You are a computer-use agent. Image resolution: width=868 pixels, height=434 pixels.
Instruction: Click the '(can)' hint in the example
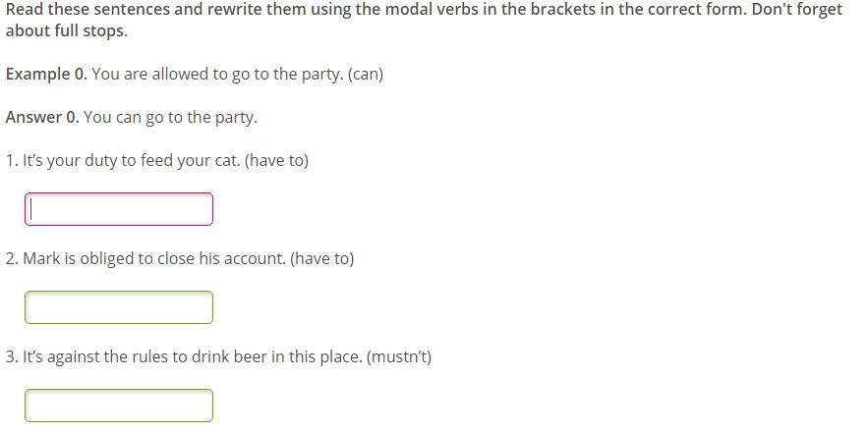tap(366, 74)
